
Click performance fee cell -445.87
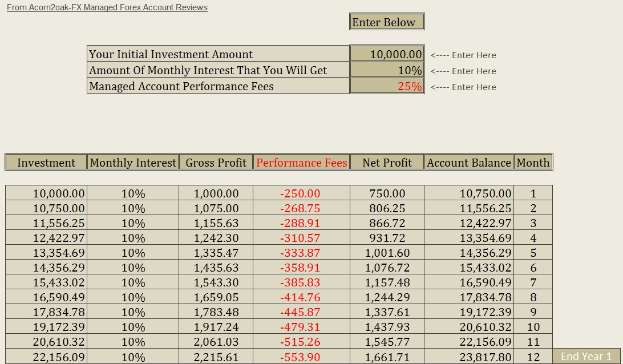click(x=302, y=312)
